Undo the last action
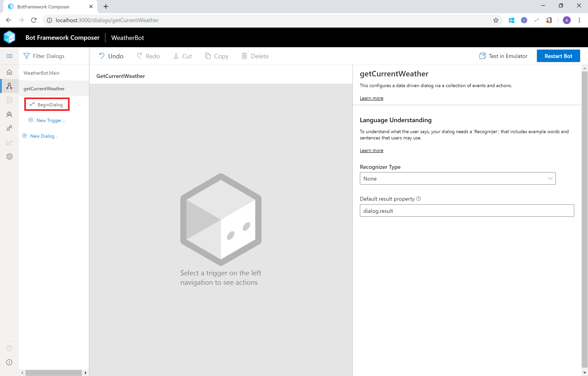Viewport: 588px width, 376px height. click(x=111, y=56)
